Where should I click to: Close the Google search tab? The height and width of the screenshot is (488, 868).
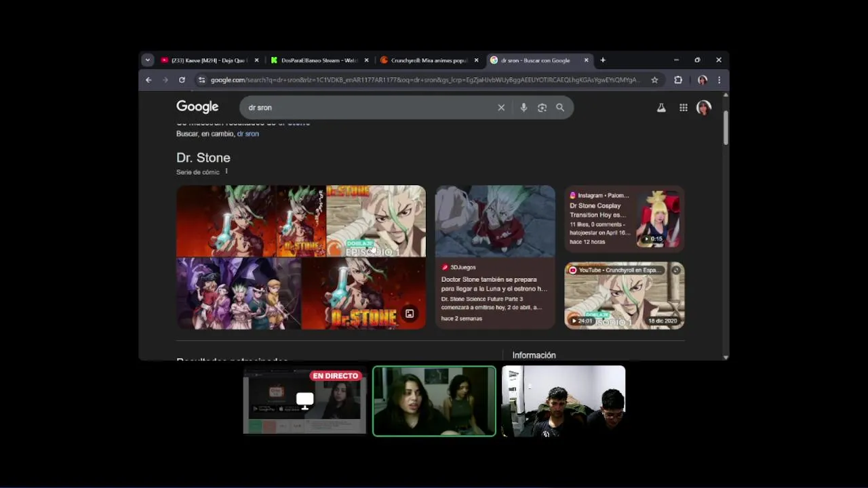coord(586,60)
